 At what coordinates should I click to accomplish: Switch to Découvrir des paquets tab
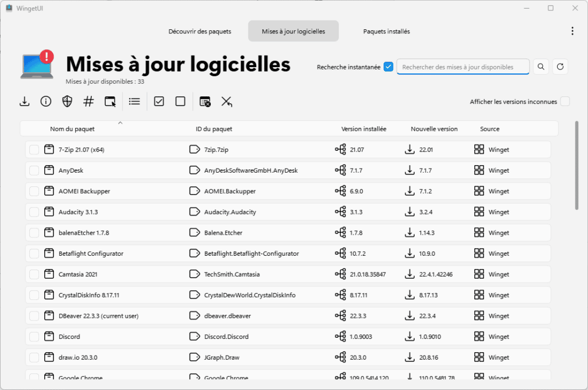[x=199, y=32]
